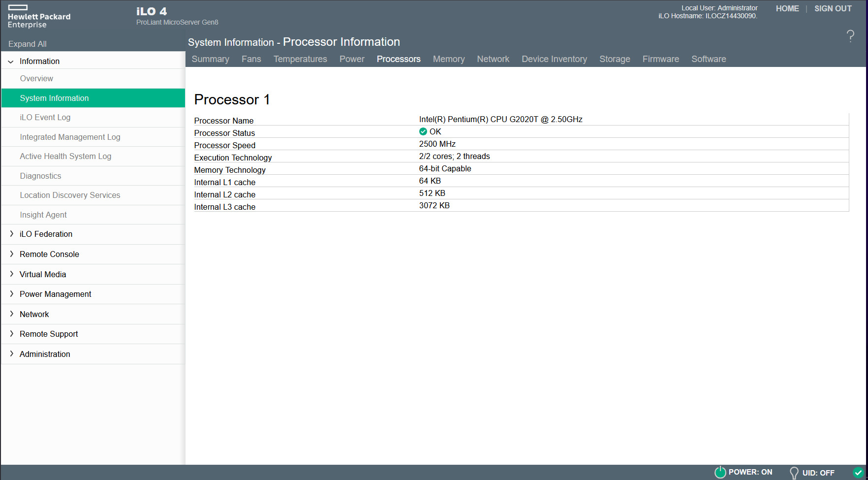Image resolution: width=868 pixels, height=480 pixels.
Task: Click the processor name value Intel(R) Pentium(R) G2020T
Action: click(x=501, y=119)
